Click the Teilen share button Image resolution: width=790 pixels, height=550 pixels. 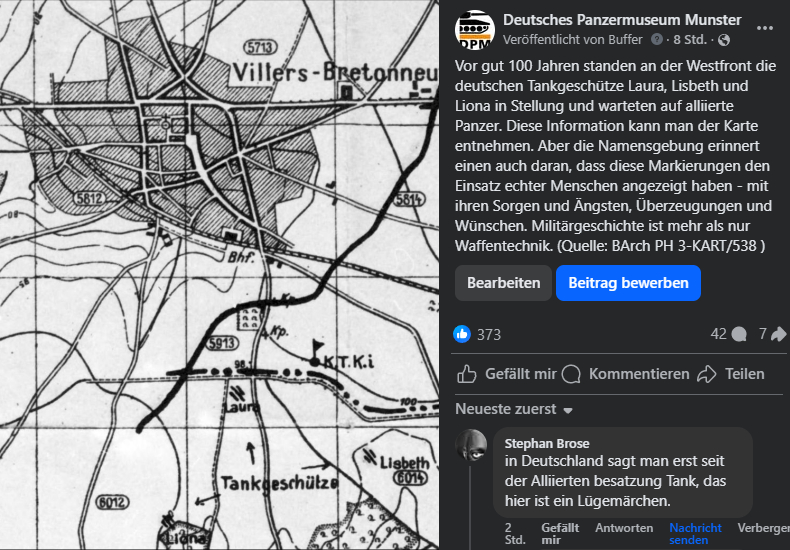pos(731,374)
